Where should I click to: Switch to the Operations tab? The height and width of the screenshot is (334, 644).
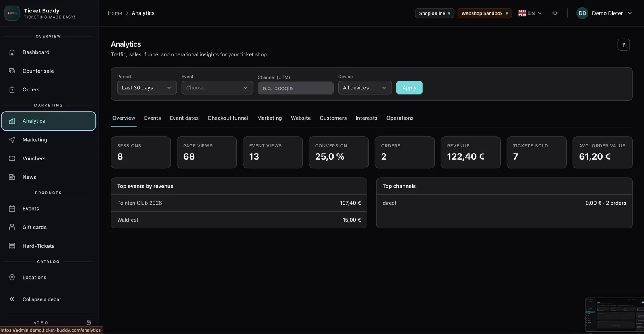coord(400,118)
